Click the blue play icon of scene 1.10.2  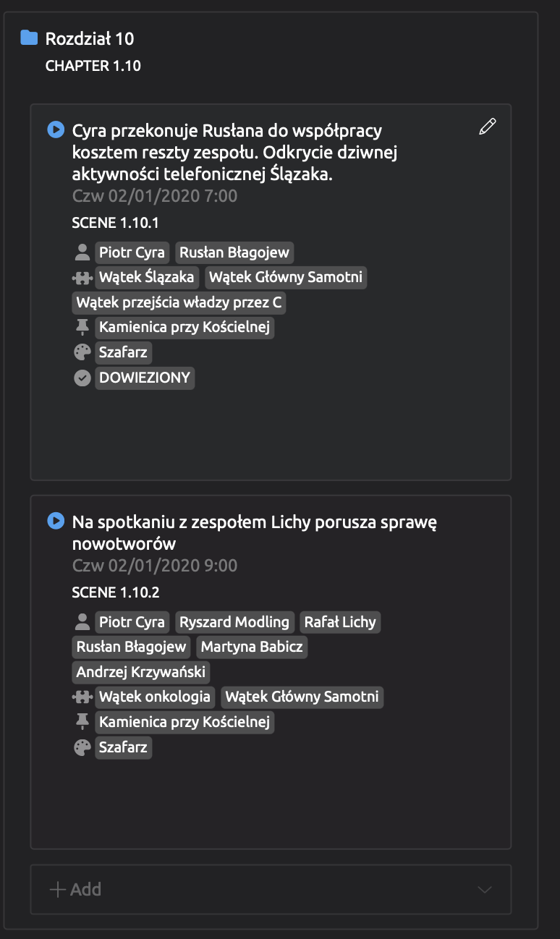56,521
